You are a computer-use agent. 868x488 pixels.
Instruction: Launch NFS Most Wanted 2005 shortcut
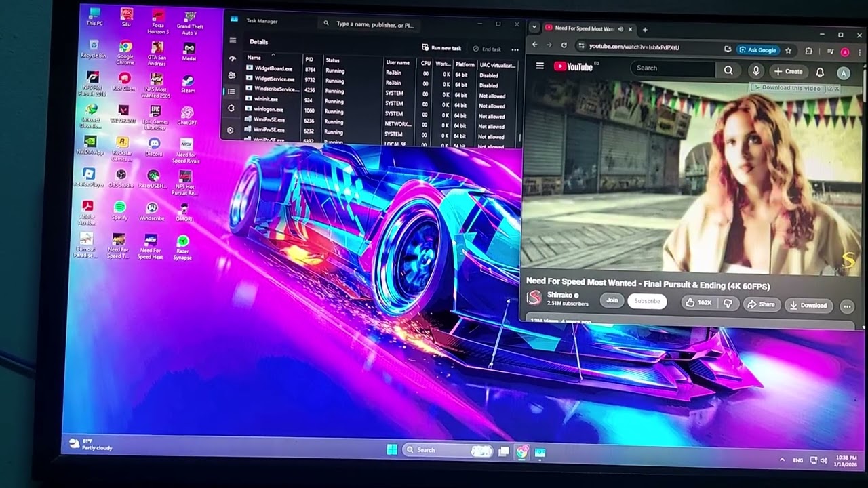[156, 85]
